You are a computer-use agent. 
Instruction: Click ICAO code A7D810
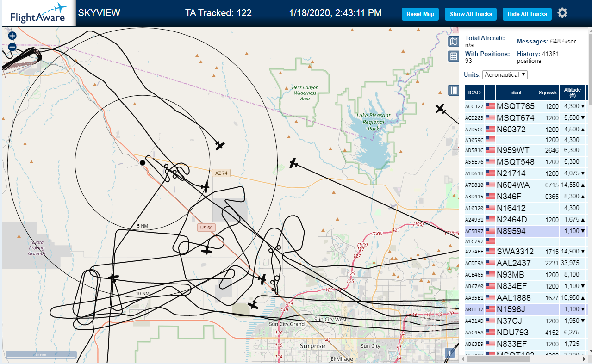(x=474, y=185)
